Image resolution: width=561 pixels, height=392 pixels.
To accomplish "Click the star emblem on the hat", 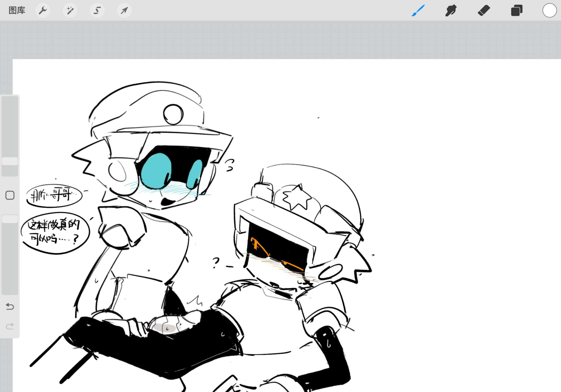I will pos(297,197).
